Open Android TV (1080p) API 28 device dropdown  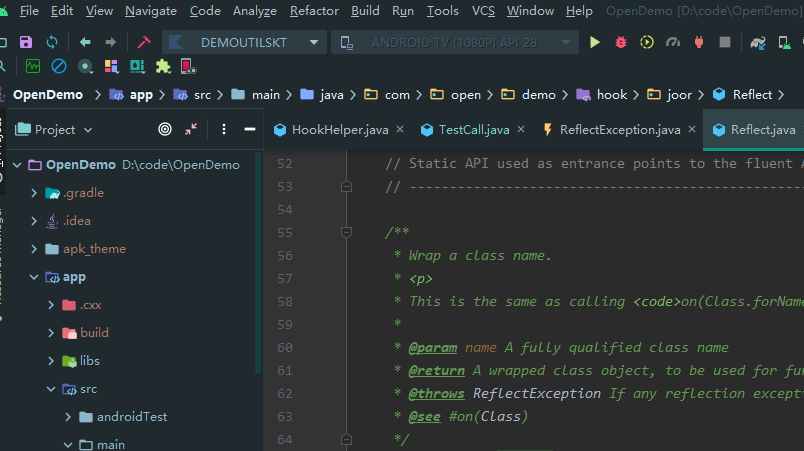pos(455,43)
